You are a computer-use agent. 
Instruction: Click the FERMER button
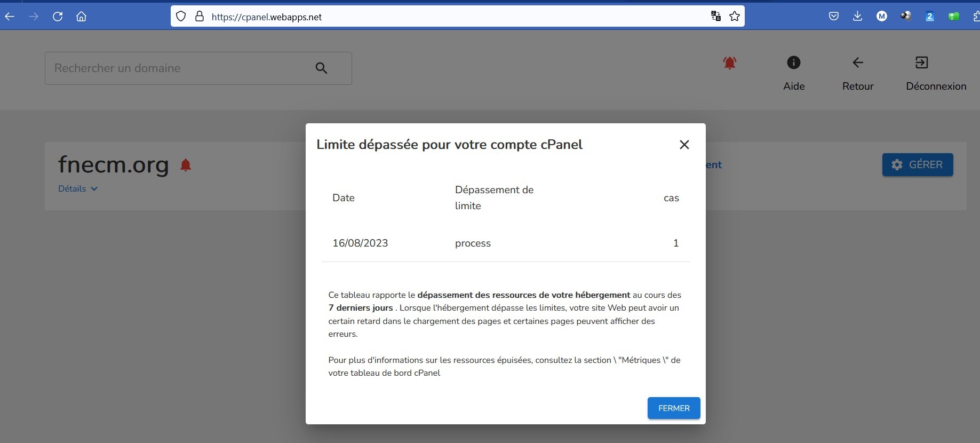point(674,408)
